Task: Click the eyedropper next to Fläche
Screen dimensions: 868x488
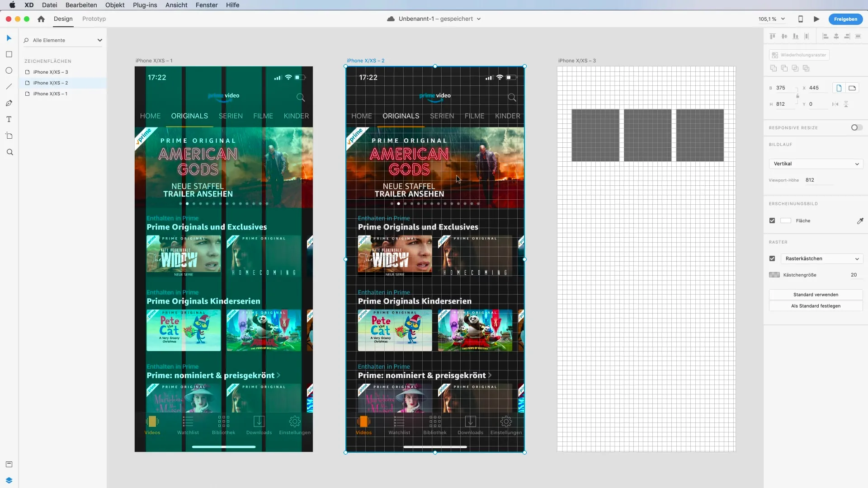Action: pos(860,221)
